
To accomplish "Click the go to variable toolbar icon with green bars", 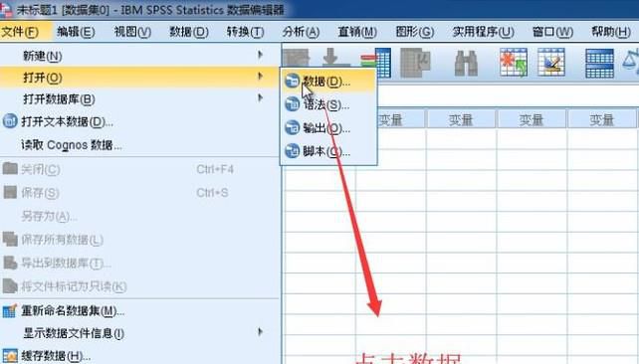I will 376,63.
